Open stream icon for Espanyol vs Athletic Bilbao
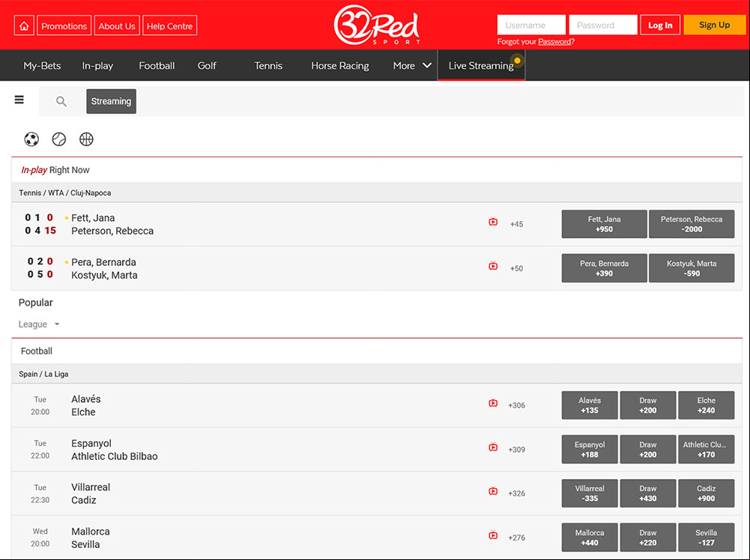This screenshot has width=750, height=560. click(493, 447)
